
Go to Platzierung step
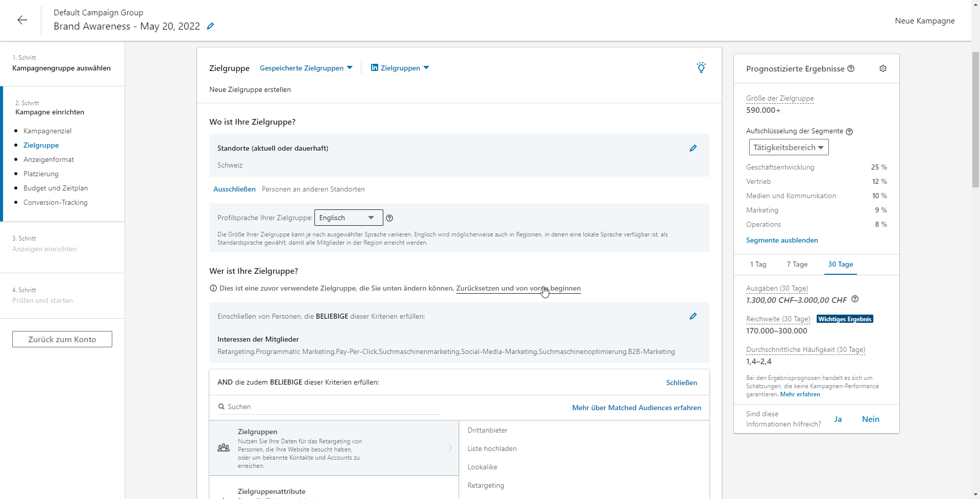pyautogui.click(x=41, y=174)
